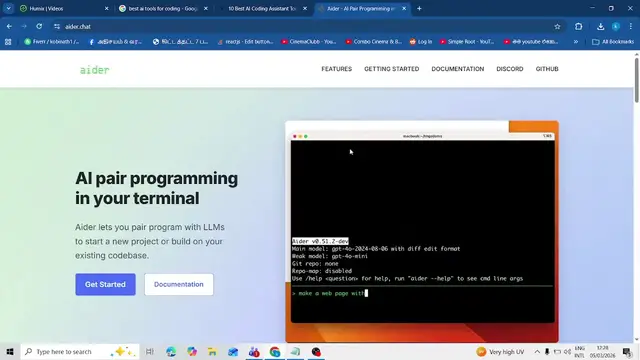Select the Aider AI Pair Programming tab
640x360 pixels.
click(362, 9)
